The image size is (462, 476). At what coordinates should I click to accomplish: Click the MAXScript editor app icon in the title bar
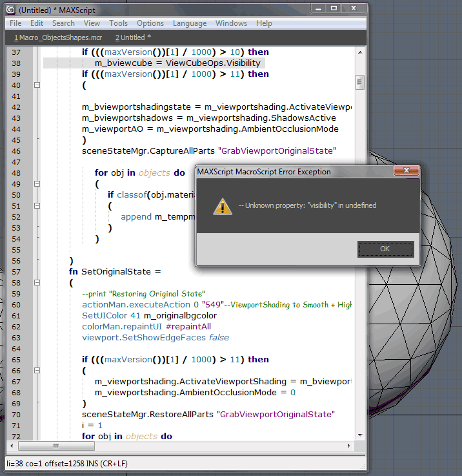[10, 10]
